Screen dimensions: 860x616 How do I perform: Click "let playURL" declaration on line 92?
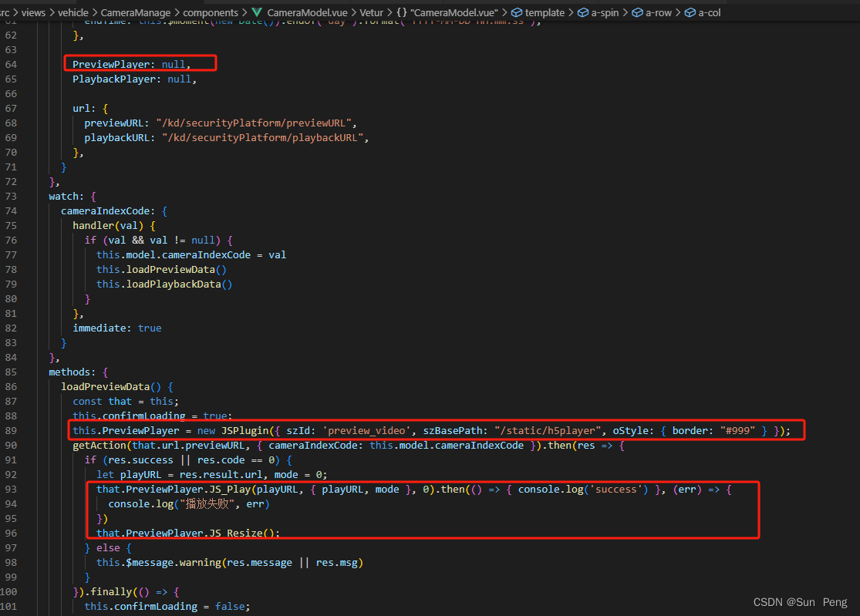pyautogui.click(x=129, y=475)
